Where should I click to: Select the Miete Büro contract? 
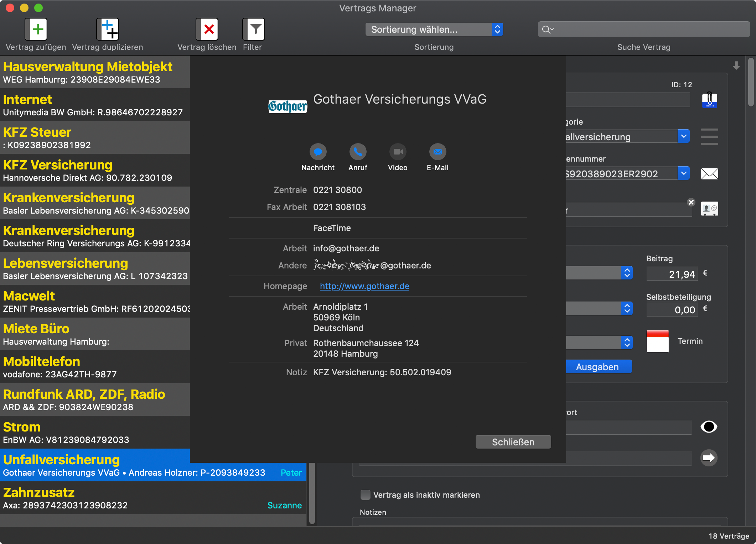[95, 334]
